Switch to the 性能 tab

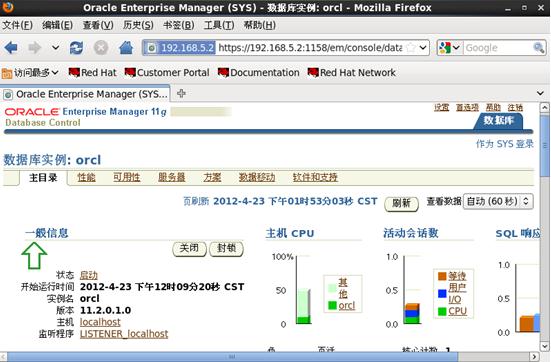(x=86, y=177)
